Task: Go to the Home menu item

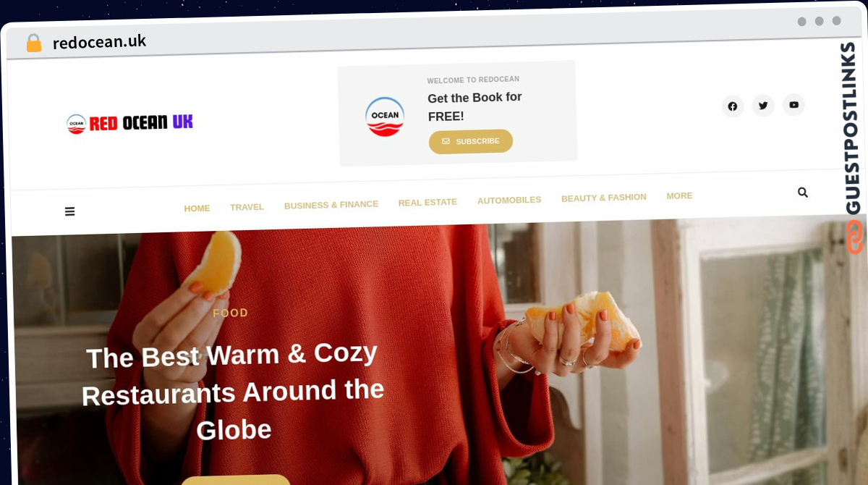Action: pyautogui.click(x=197, y=208)
